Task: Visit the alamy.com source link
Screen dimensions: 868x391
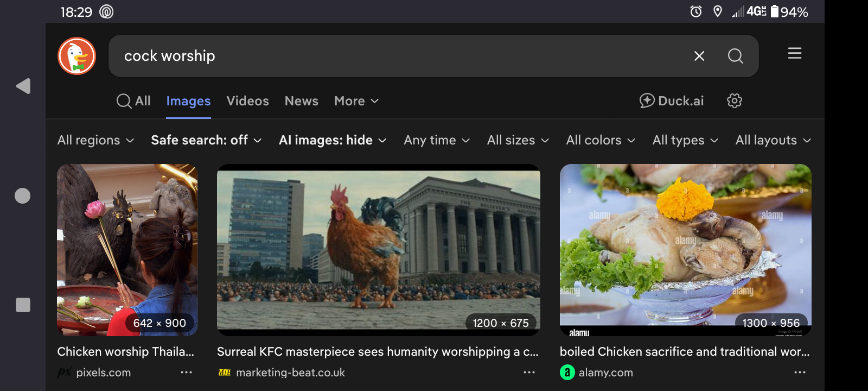Action: point(597,373)
